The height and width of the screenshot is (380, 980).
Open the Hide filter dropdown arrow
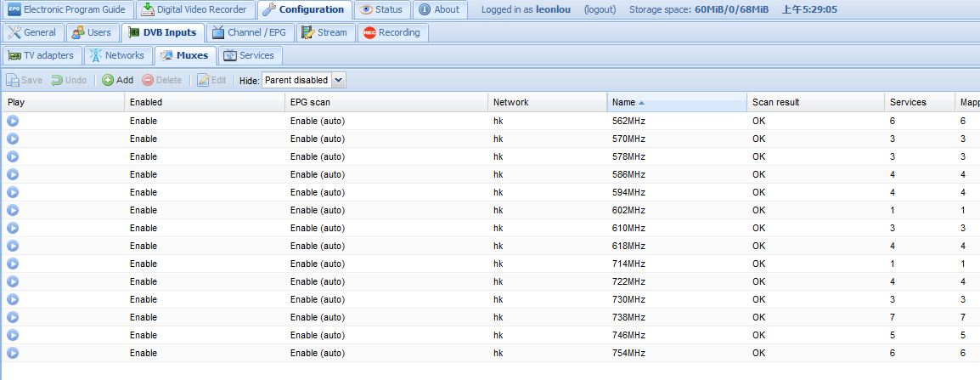[x=338, y=80]
